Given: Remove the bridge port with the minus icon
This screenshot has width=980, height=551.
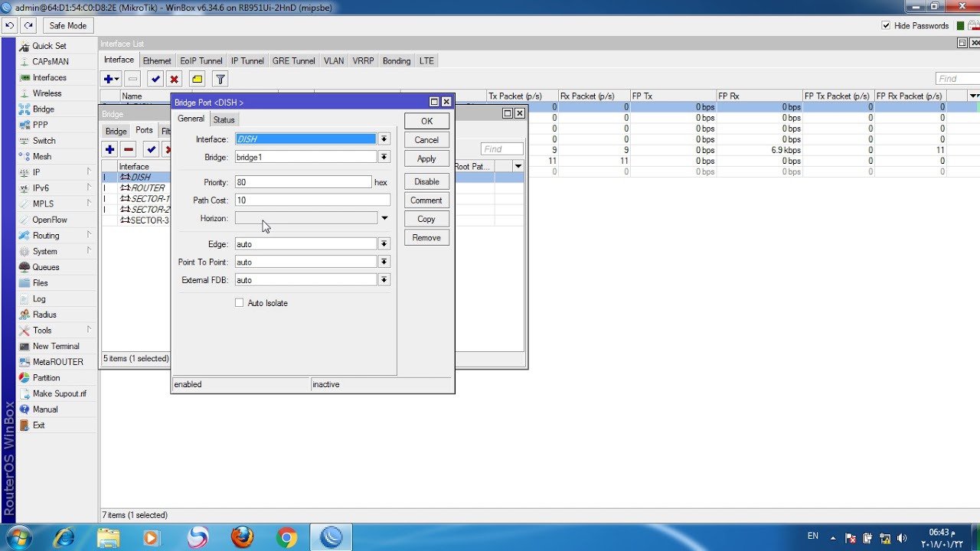Looking at the screenshot, I should coord(129,150).
